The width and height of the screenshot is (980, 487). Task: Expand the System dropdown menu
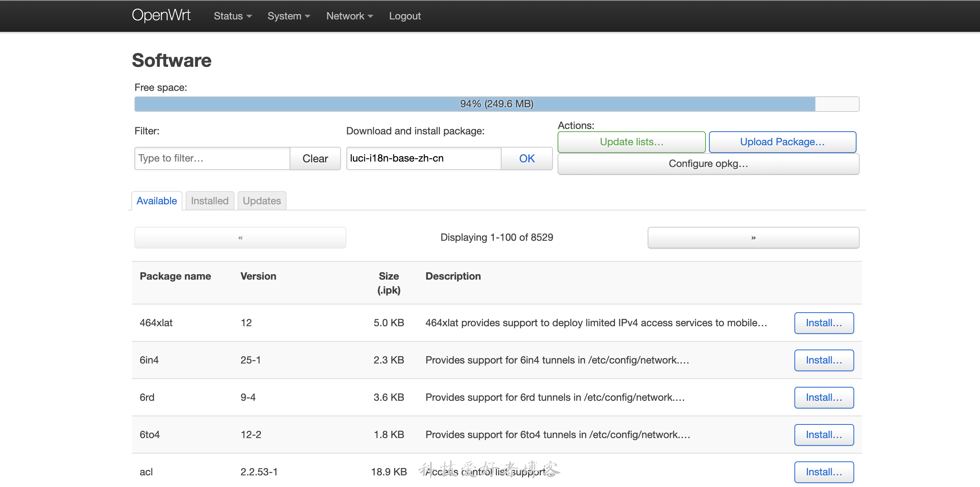coord(288,16)
